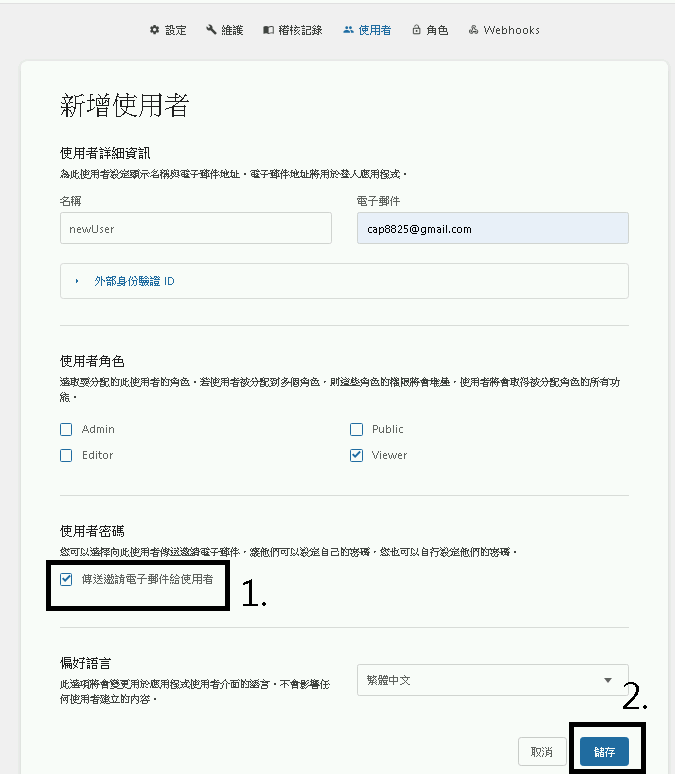Image resolution: width=675 pixels, height=774 pixels.
Task: Click the 取消 cancel button
Action: (x=542, y=752)
